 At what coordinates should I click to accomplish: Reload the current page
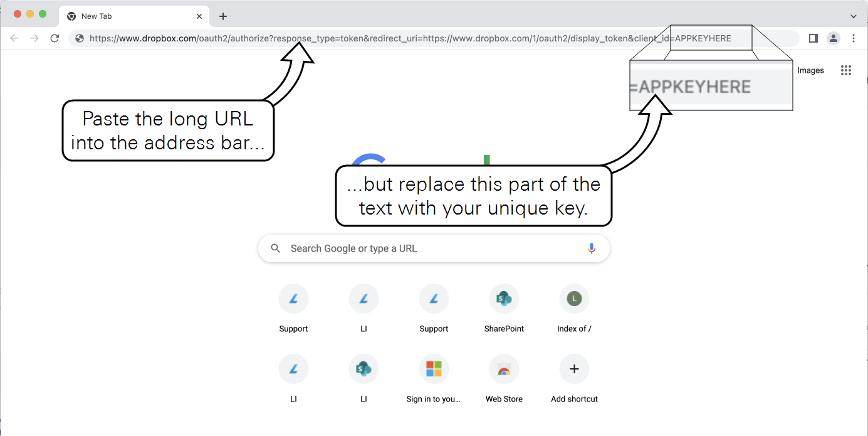coord(55,38)
